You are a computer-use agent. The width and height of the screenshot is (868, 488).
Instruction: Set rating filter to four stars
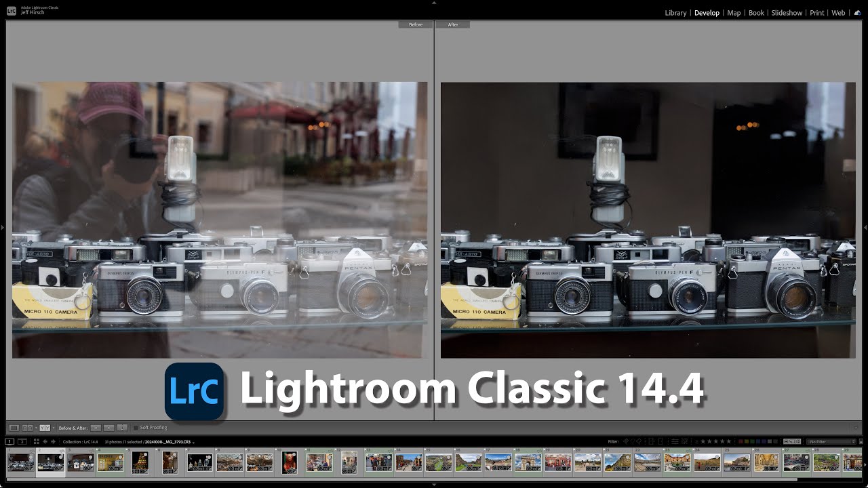pyautogui.click(x=722, y=442)
